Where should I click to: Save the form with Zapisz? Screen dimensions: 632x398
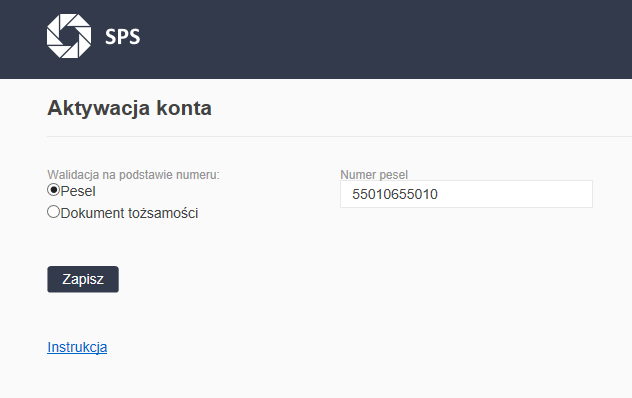click(83, 279)
